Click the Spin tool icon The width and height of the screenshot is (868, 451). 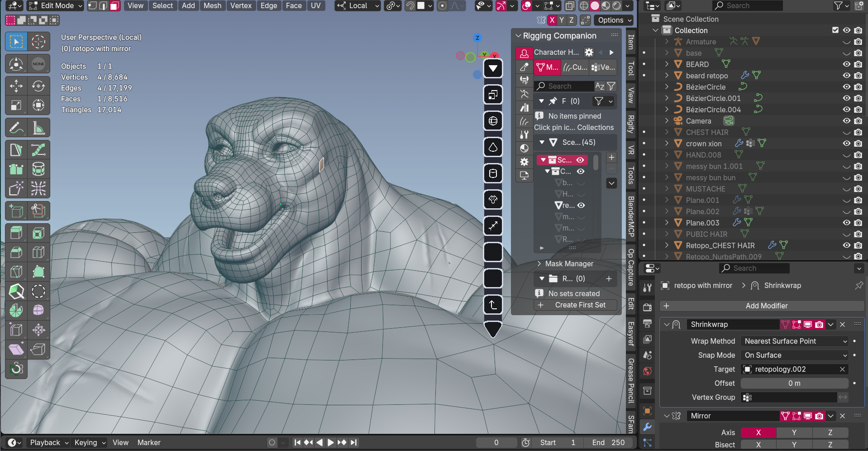(x=16, y=311)
